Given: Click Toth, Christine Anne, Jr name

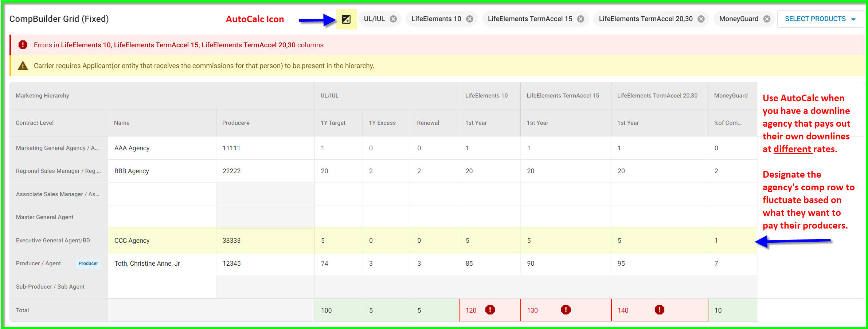Looking at the screenshot, I should click(147, 263).
